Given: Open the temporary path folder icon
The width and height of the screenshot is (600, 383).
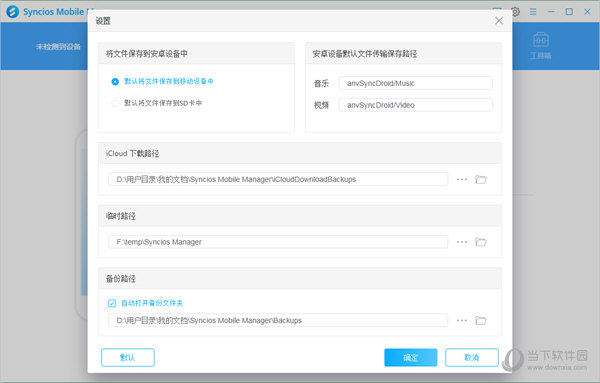Looking at the screenshot, I should [x=481, y=242].
